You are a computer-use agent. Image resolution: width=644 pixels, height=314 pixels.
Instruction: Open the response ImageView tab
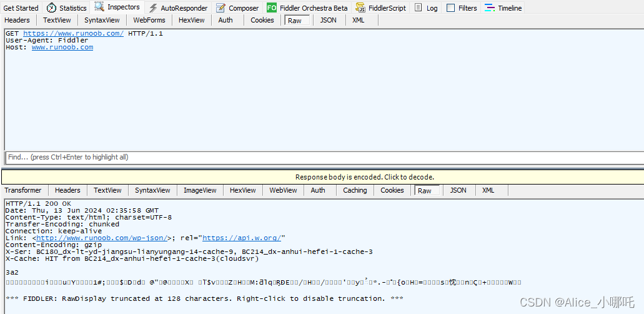[x=200, y=190]
